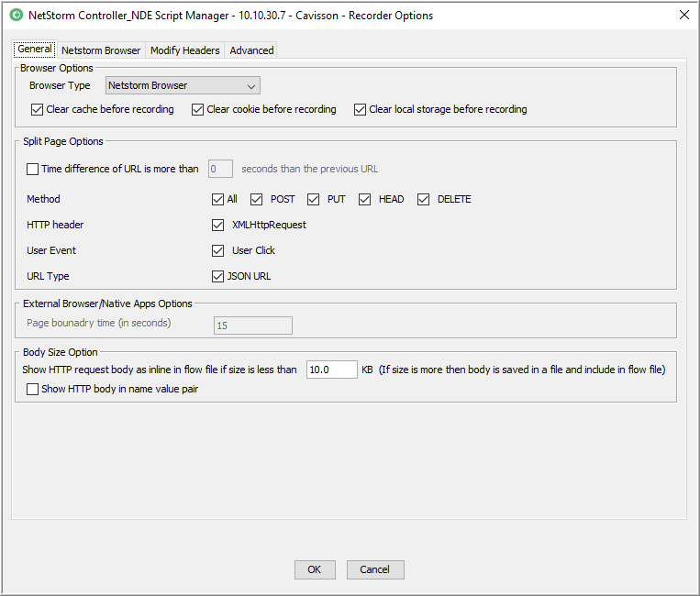The height and width of the screenshot is (596, 700).
Task: Toggle the All method checkbox
Action: [x=217, y=199]
